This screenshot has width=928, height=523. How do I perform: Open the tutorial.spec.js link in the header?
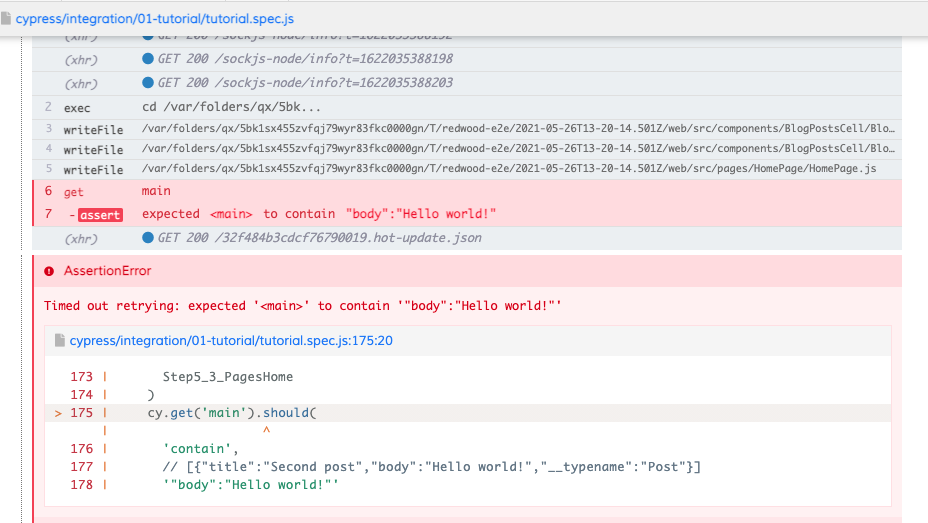pyautogui.click(x=154, y=18)
